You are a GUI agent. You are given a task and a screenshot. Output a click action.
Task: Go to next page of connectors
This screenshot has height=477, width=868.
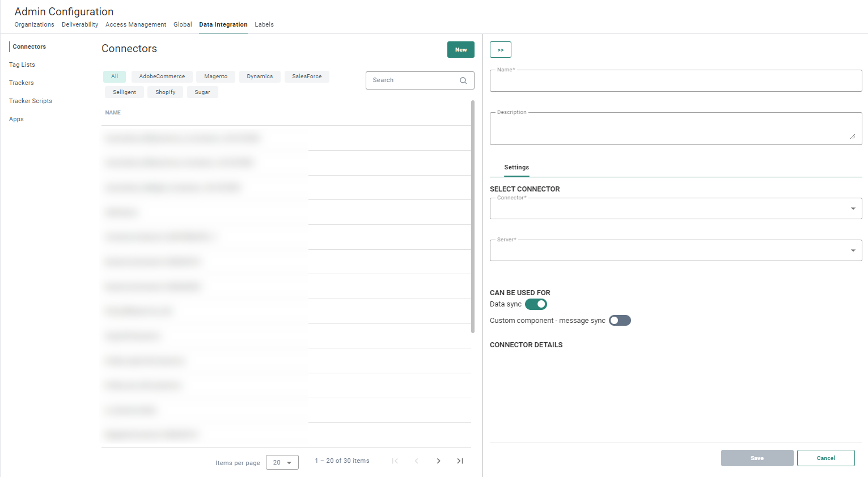click(438, 461)
